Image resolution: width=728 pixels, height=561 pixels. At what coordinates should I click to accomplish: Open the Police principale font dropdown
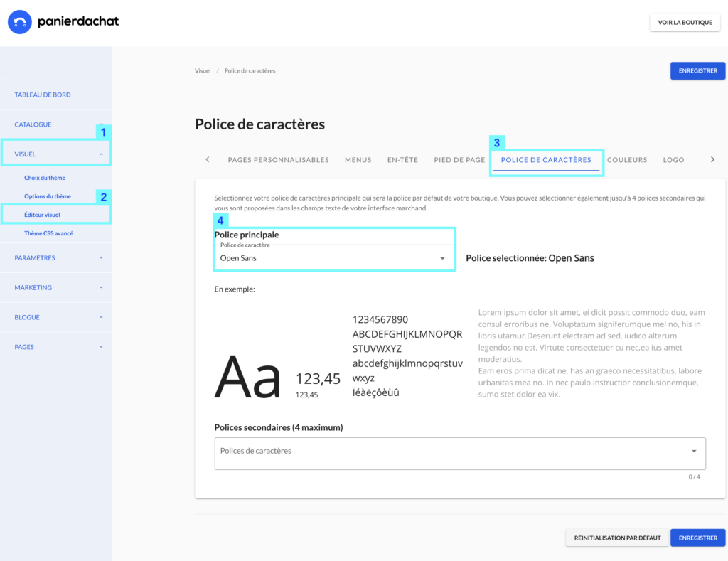(x=334, y=257)
